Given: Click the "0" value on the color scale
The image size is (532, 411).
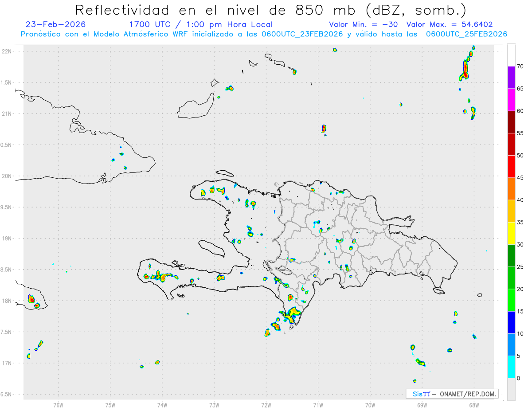Looking at the screenshot, I should coord(519,378).
